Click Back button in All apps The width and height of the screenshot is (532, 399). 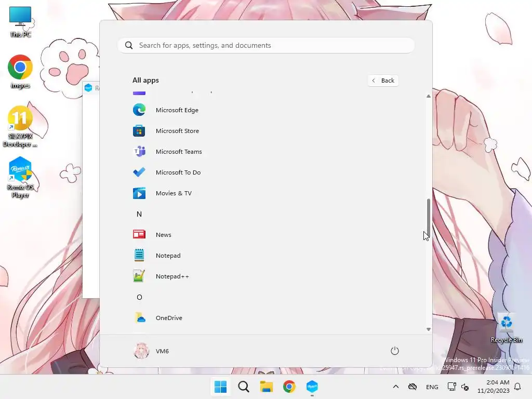tap(383, 81)
